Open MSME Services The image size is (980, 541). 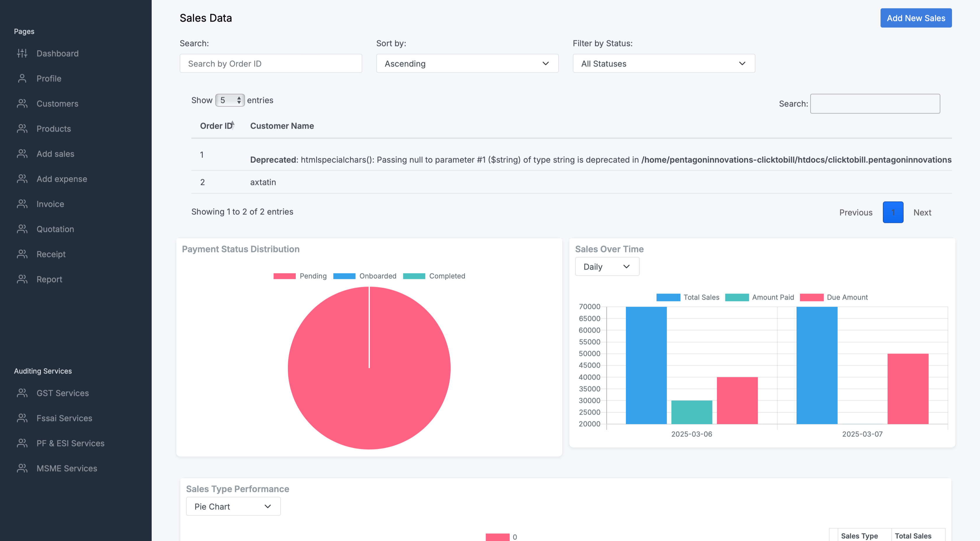pos(66,468)
